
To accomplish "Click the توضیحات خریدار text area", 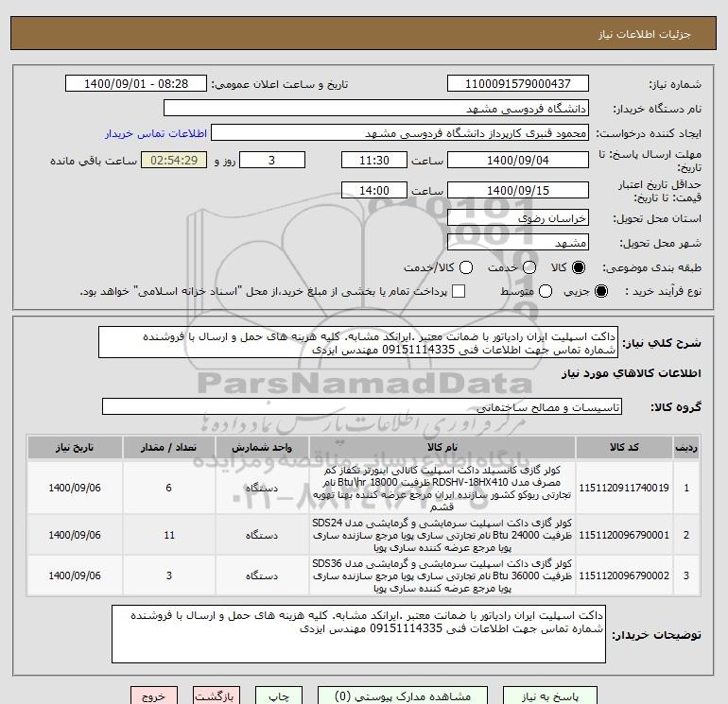I will click(x=358, y=634).
